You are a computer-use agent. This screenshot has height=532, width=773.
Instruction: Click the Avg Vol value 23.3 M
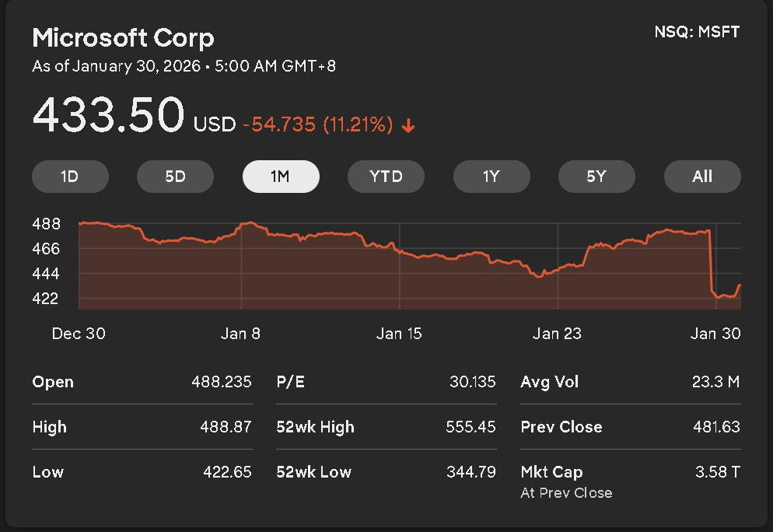point(718,382)
